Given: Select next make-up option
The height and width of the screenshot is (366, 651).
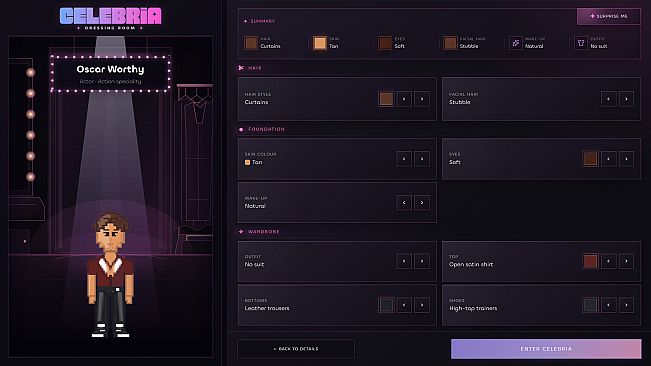Looking at the screenshot, I should click(x=422, y=203).
